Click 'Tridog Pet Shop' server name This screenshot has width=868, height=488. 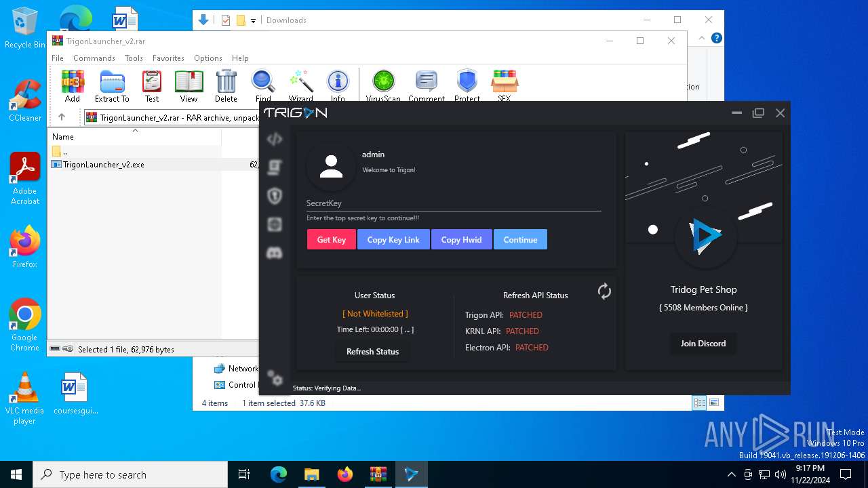(703, 289)
